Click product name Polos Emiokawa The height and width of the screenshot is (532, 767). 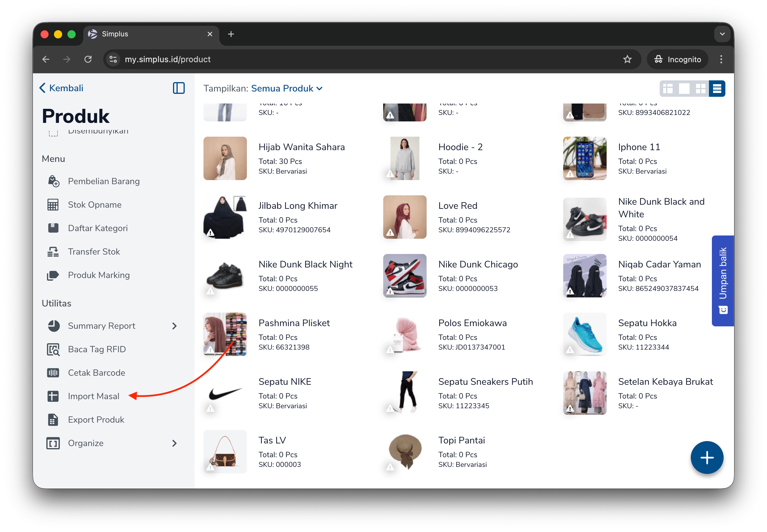472,323
